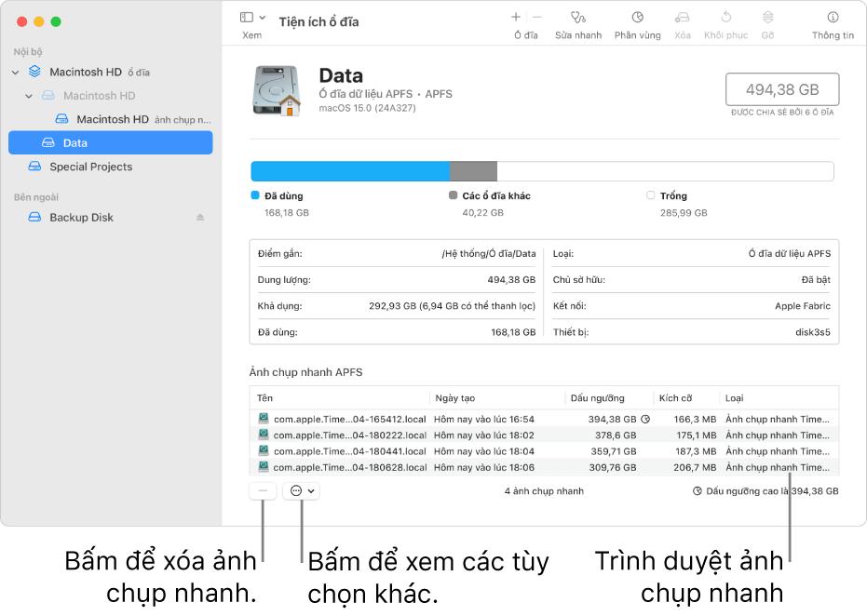
Task: Select snapshot com.apple.Time...04-165412.local
Action: (544, 420)
